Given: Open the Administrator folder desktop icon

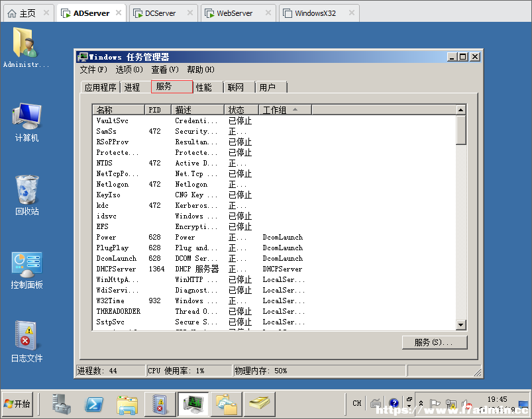Looking at the screenshot, I should tap(26, 48).
